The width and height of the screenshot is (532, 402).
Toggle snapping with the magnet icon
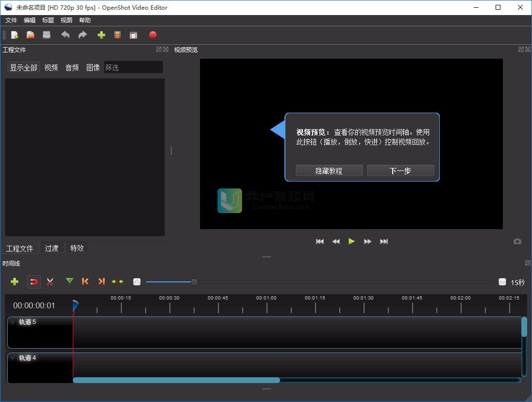tap(34, 282)
